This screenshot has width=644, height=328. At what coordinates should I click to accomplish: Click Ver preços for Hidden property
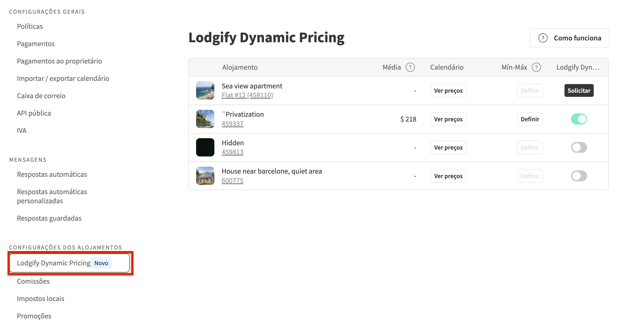point(448,147)
